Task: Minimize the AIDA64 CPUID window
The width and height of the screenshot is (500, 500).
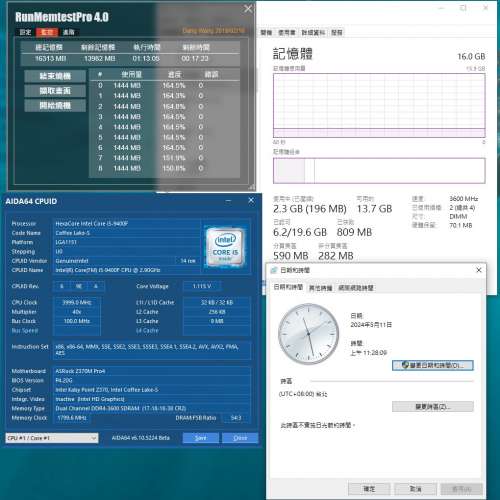Action: tap(228, 201)
